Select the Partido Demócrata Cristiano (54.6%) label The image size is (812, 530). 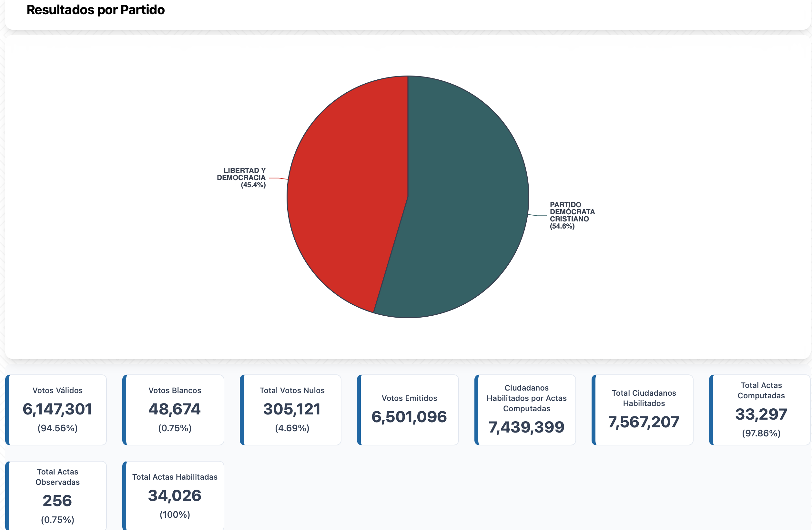tap(572, 215)
